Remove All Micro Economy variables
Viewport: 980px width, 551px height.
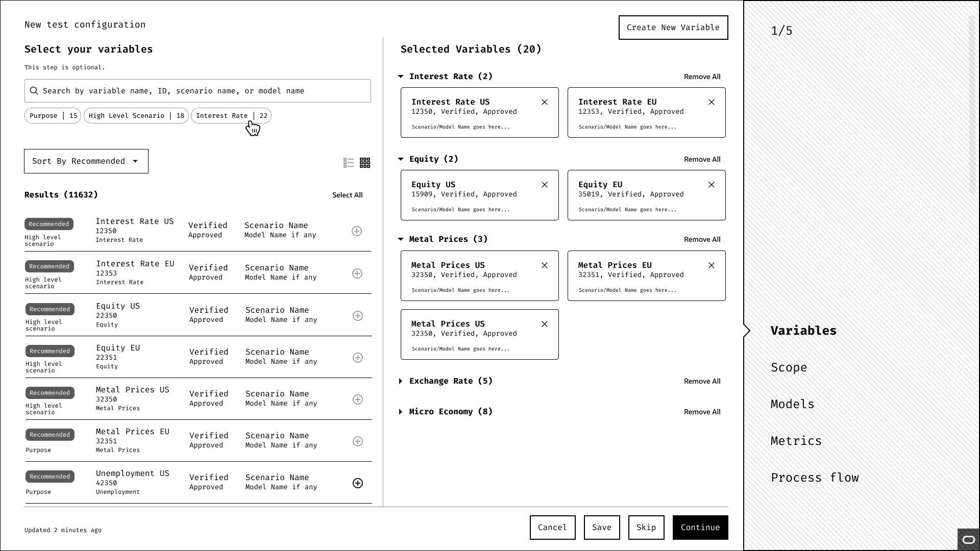click(x=702, y=412)
